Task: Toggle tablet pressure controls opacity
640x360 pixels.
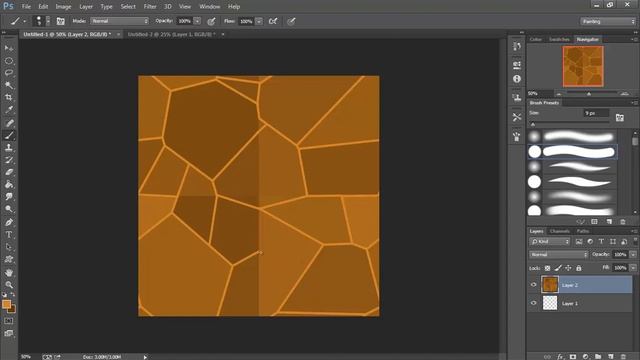Action: [211, 21]
